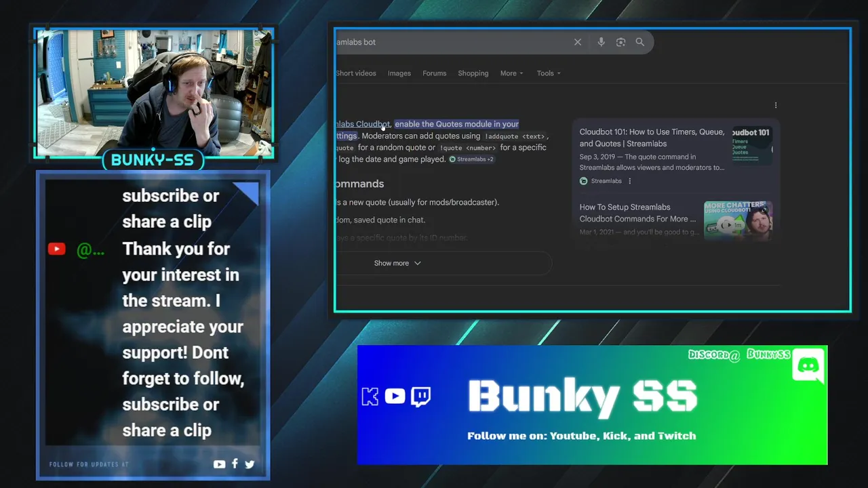Open the More dropdown in search filters

pyautogui.click(x=511, y=73)
